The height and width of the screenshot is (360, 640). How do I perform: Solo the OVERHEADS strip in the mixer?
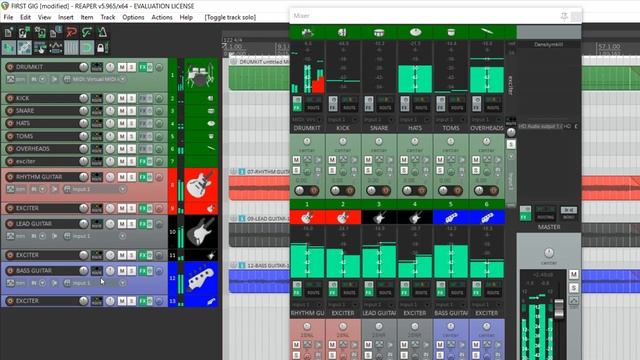pyautogui.click(x=476, y=170)
